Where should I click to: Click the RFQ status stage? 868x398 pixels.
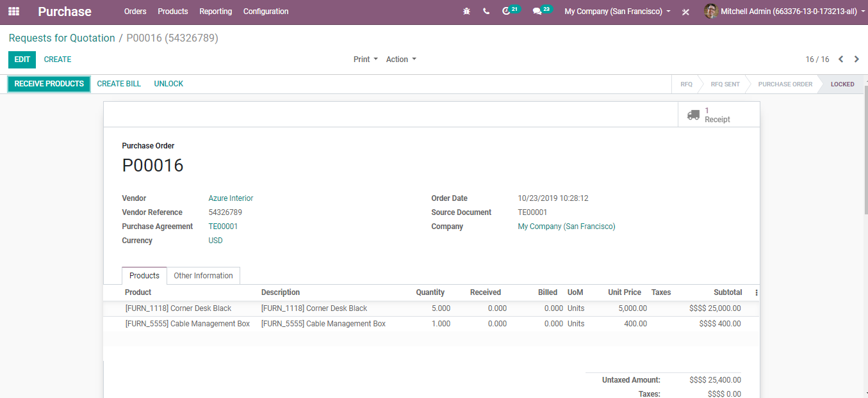[686, 84]
